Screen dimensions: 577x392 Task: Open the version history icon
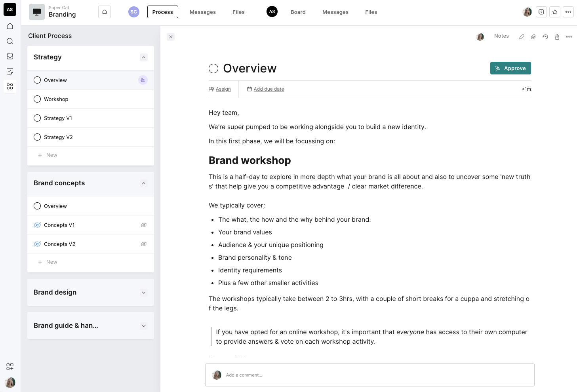coord(545,37)
